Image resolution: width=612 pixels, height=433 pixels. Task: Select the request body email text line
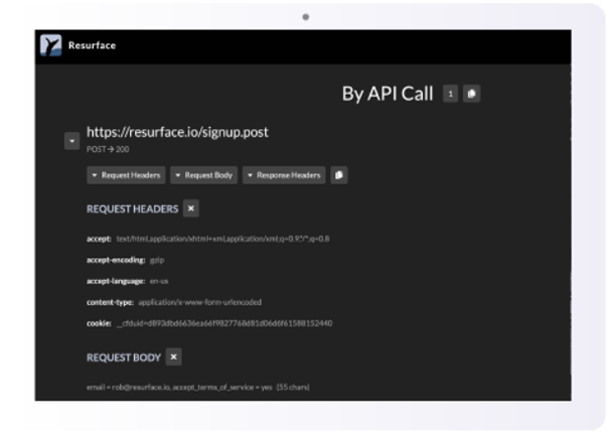pos(198,387)
